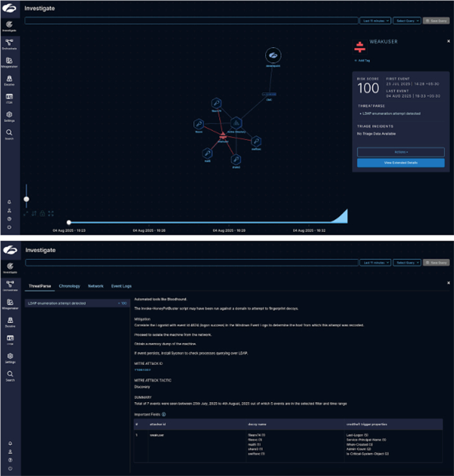Open Orchestrate in the upper panel's sidebar
Image resolution: width=454 pixels, height=476 pixels.
[9, 42]
